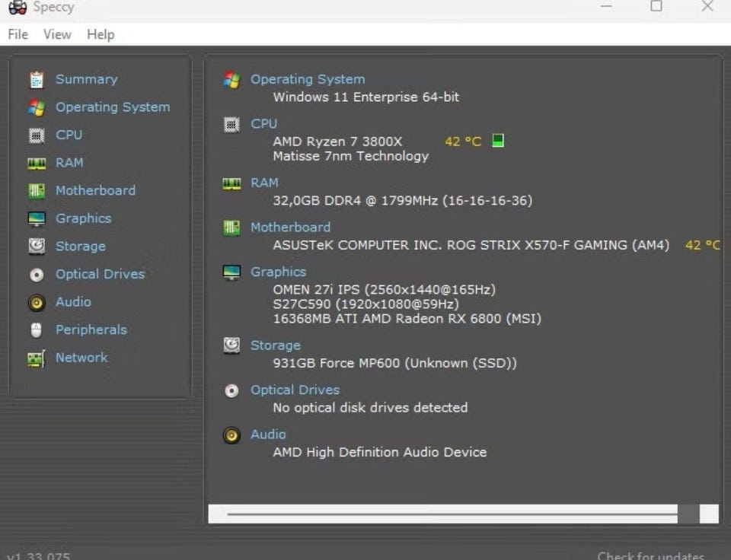The width and height of the screenshot is (731, 560).
Task: Click the RAM icon in summary pane
Action: coord(231,183)
